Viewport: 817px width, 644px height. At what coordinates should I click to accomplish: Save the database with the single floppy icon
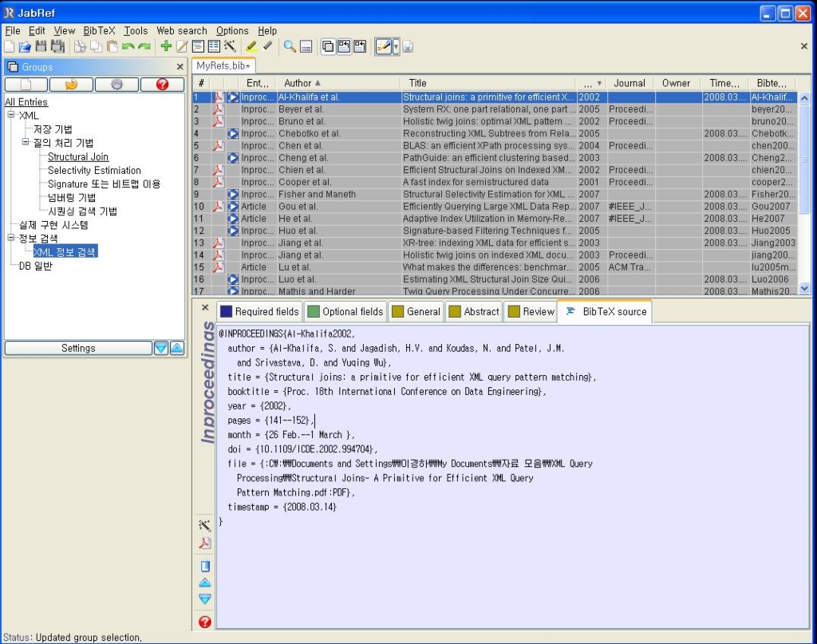click(41, 47)
